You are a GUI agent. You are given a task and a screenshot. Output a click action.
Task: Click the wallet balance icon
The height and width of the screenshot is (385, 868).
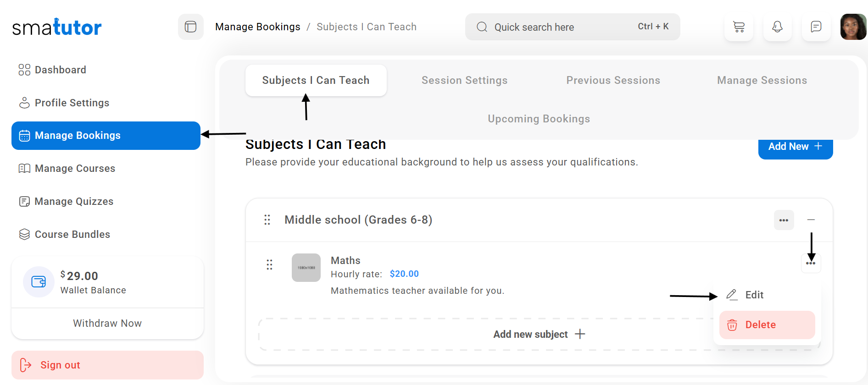coord(39,281)
